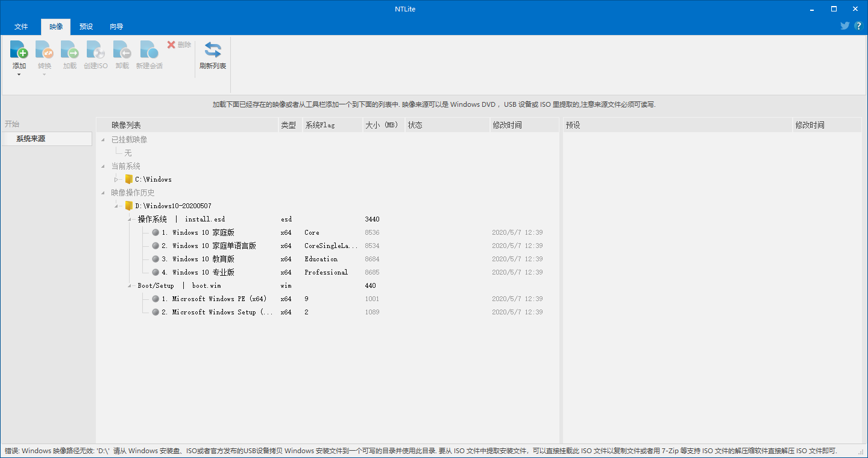Image resolution: width=868 pixels, height=458 pixels.
Task: Open the 文件 menu tab
Action: click(x=21, y=27)
